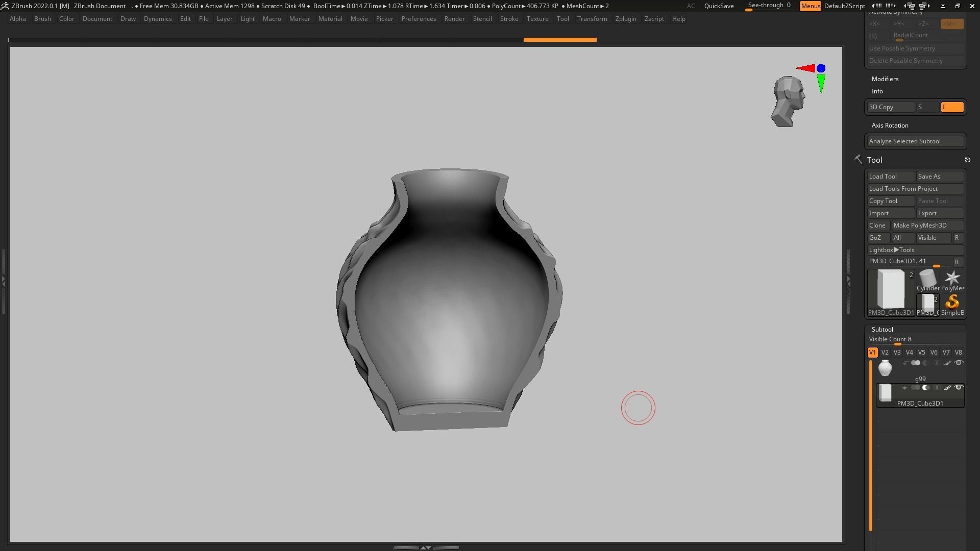Click the Tool palette hammer icon

[x=858, y=160]
